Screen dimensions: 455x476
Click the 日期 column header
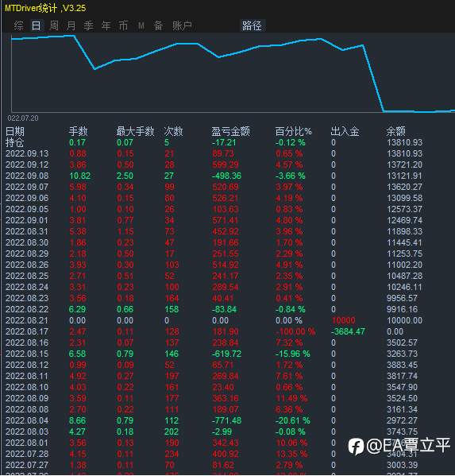pos(15,131)
